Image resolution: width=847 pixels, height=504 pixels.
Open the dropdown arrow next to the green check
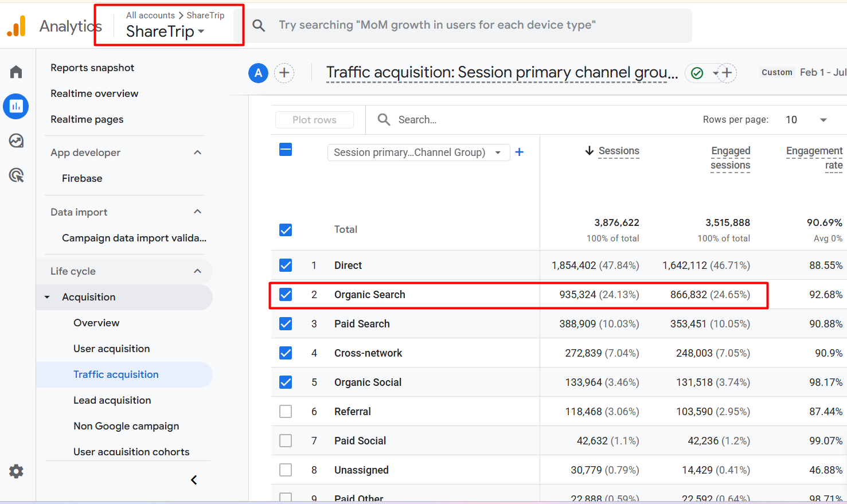[715, 73]
